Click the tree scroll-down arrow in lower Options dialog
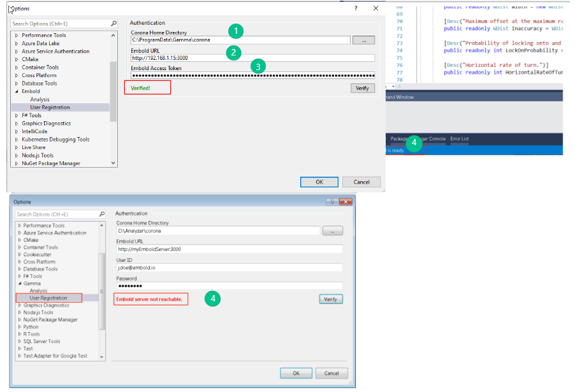The height and width of the screenshot is (392, 575). click(x=101, y=357)
